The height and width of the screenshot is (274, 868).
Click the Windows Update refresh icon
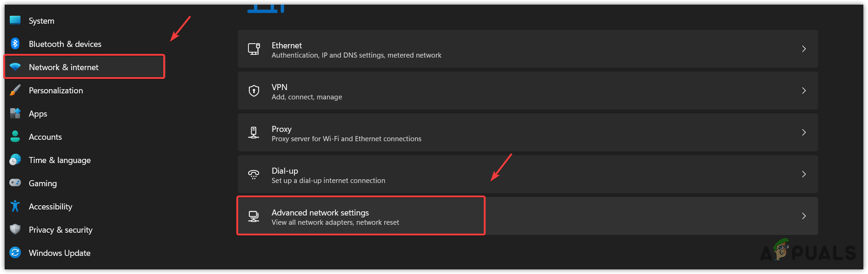[x=15, y=253]
